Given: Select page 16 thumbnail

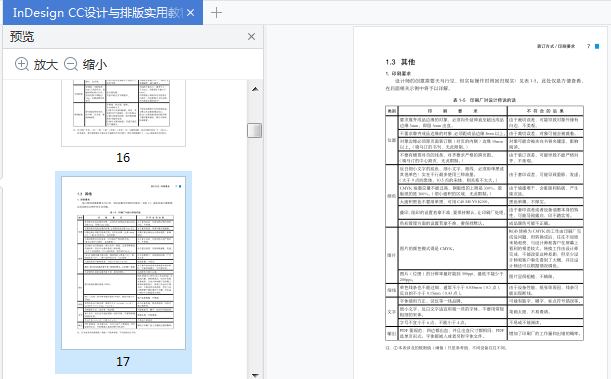Looking at the screenshot, I should tap(123, 113).
